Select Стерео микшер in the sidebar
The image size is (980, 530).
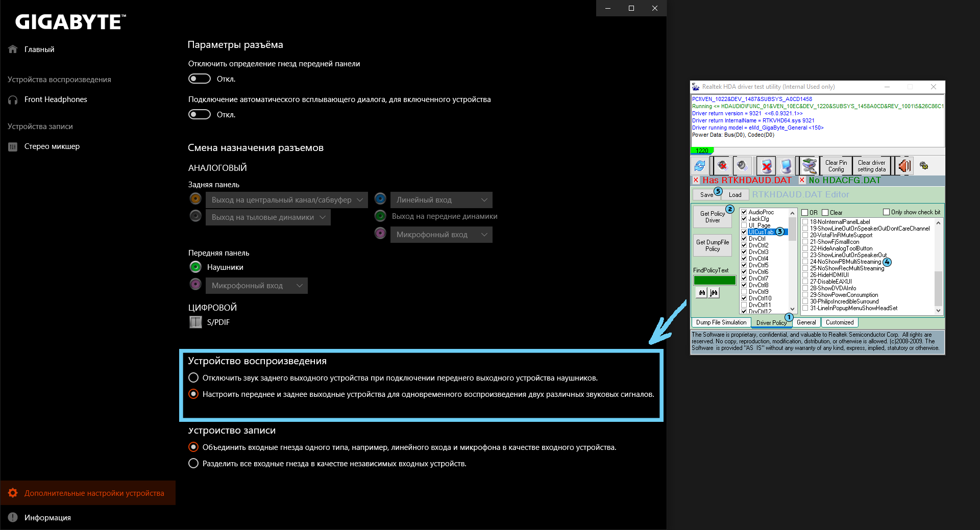coord(52,146)
